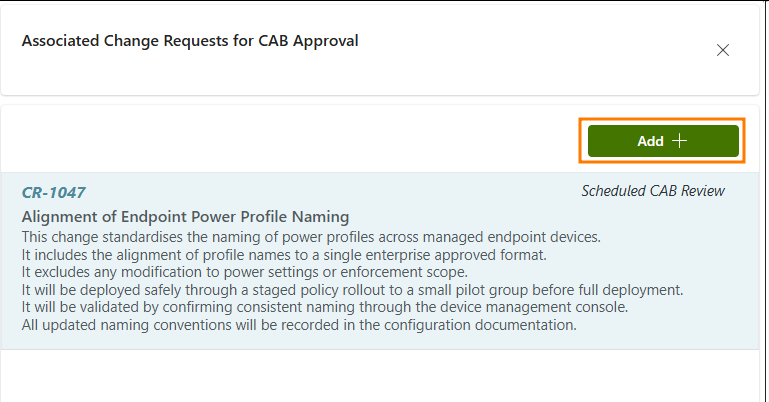Screen dimensions: 769x402
Task: Click the Scheduled CAB Review status label
Action: coord(653,191)
